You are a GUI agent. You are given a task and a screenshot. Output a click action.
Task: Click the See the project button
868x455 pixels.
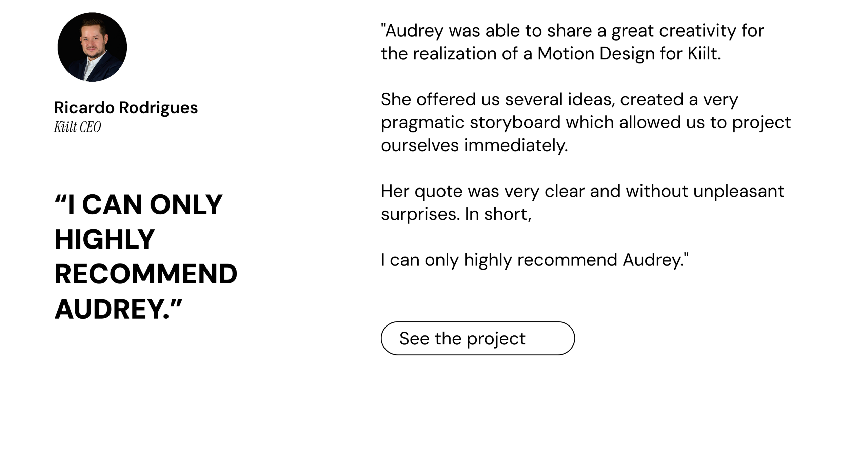click(477, 338)
